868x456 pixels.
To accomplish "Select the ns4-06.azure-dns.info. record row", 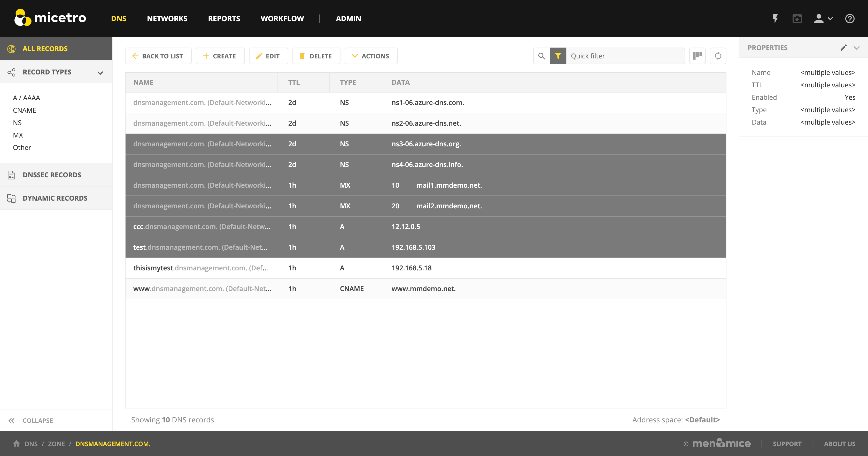I will click(x=425, y=165).
